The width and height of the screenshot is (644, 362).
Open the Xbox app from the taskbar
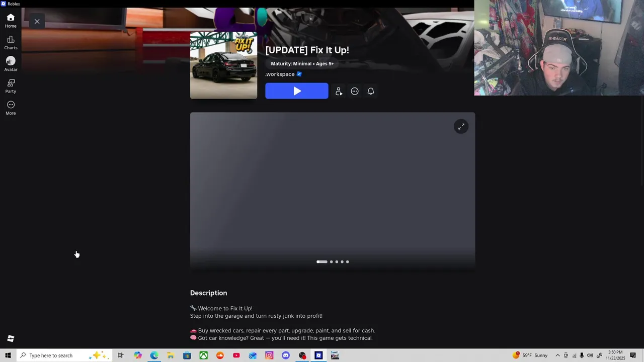point(203,355)
